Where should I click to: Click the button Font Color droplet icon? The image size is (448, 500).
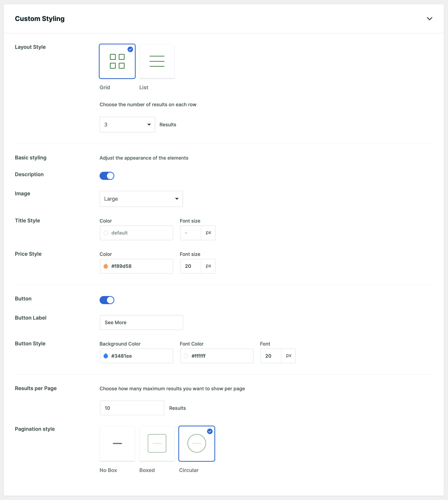186,356
